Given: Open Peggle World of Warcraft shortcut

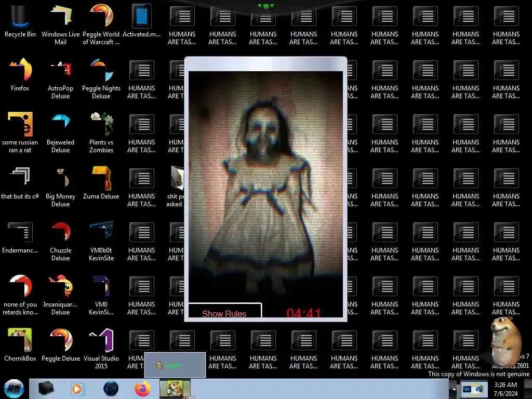Looking at the screenshot, I should pyautogui.click(x=101, y=24).
